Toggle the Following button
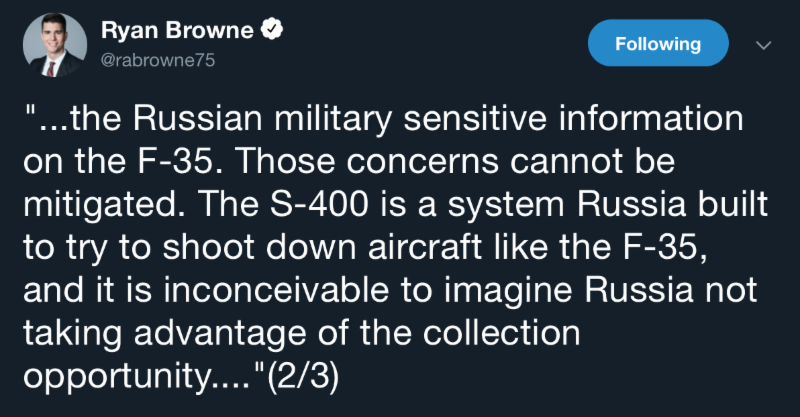This screenshot has height=417, width=800. (x=658, y=44)
